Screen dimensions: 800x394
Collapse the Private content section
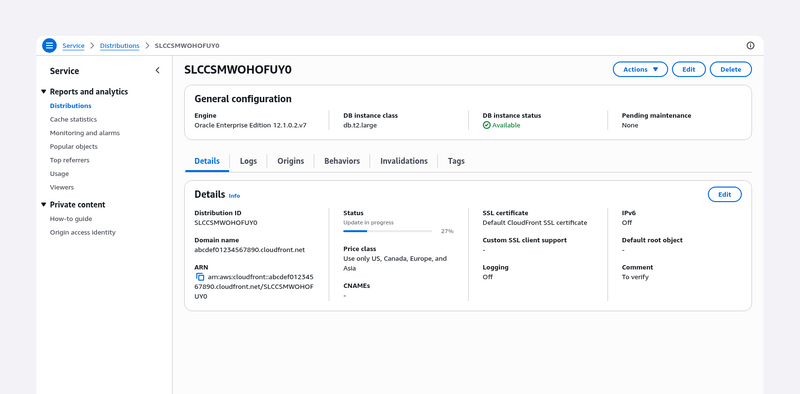(x=43, y=205)
